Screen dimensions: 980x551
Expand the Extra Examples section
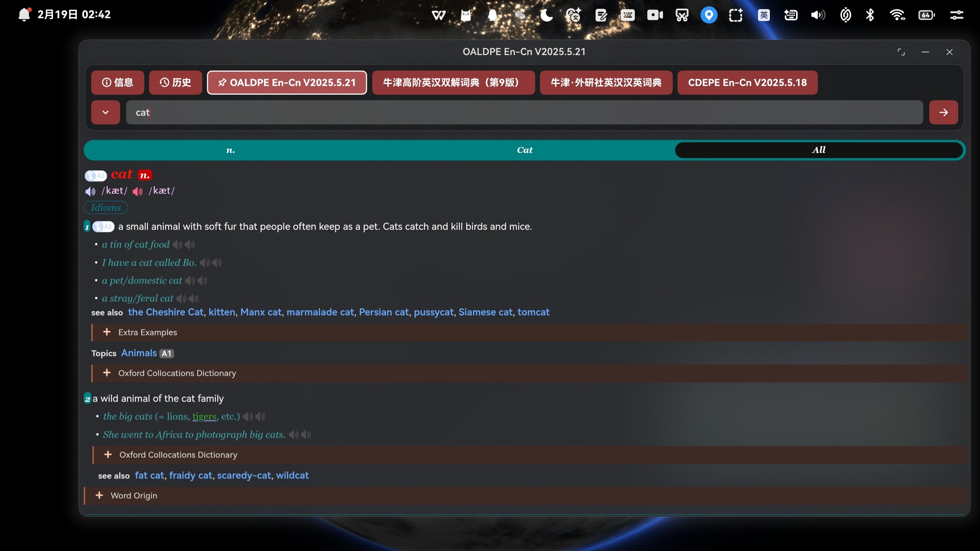coord(147,332)
